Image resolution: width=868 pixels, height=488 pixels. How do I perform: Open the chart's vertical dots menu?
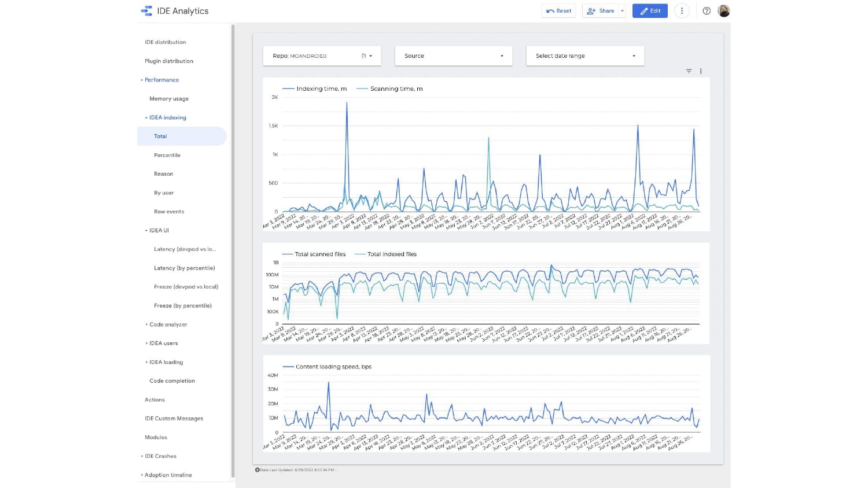pos(701,71)
